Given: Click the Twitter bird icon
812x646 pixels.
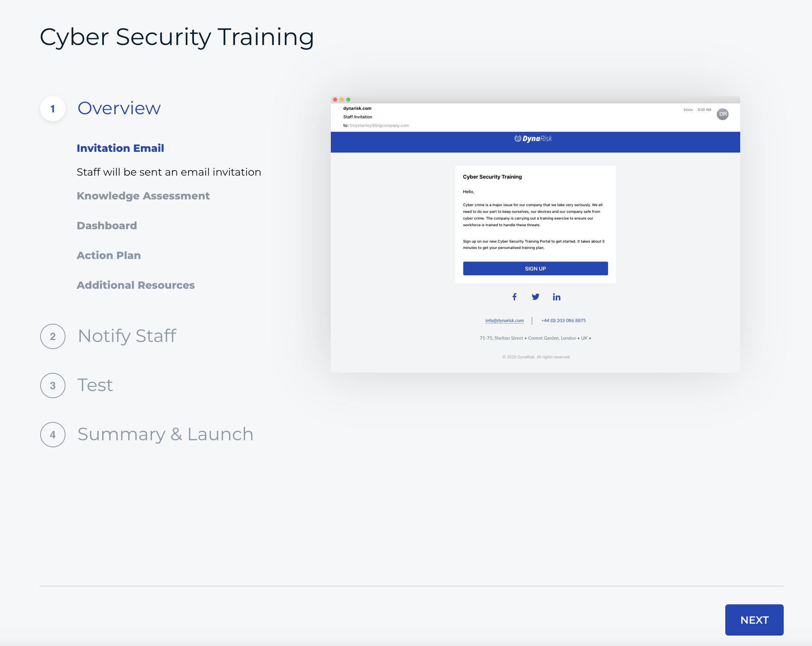Looking at the screenshot, I should pos(535,297).
